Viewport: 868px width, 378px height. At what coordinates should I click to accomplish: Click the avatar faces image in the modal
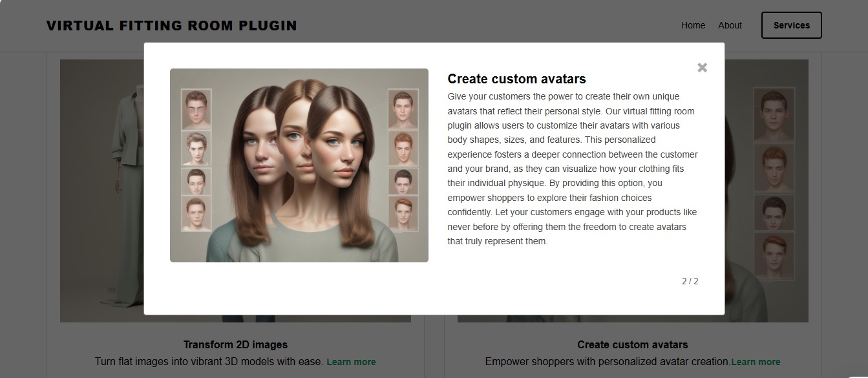299,165
